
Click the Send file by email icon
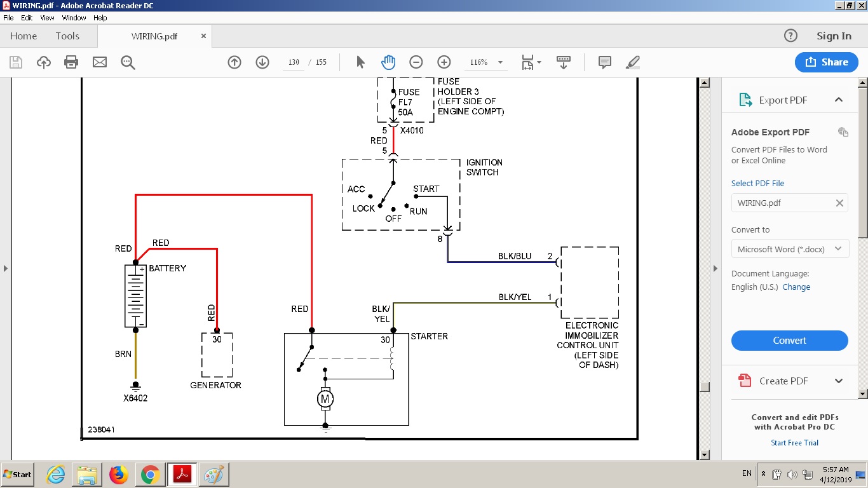coord(100,62)
